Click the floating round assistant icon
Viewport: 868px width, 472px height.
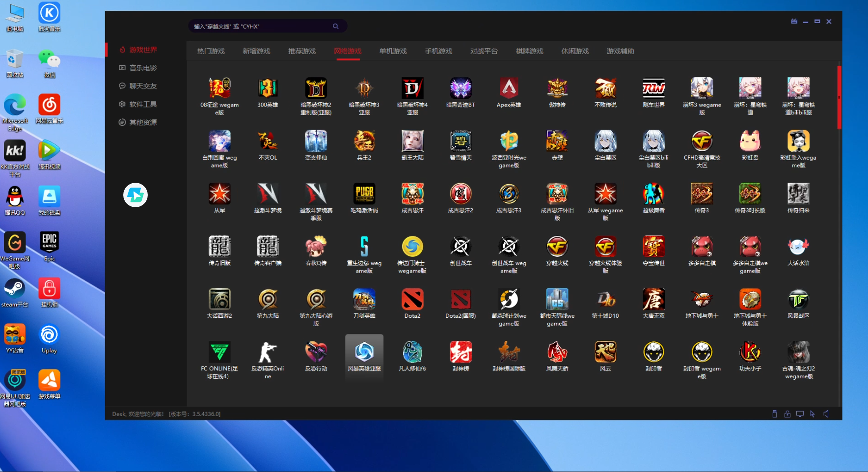pos(136,195)
